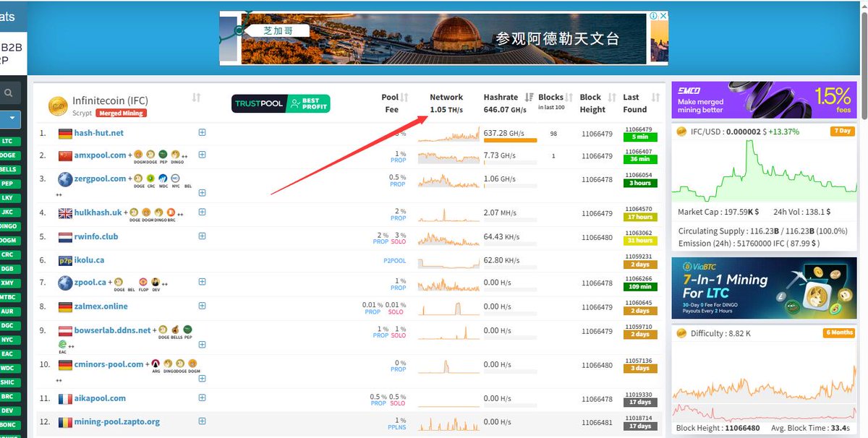Click the ARG coin icon in cminors-pool row
The width and height of the screenshot is (868, 438).
pos(156,364)
